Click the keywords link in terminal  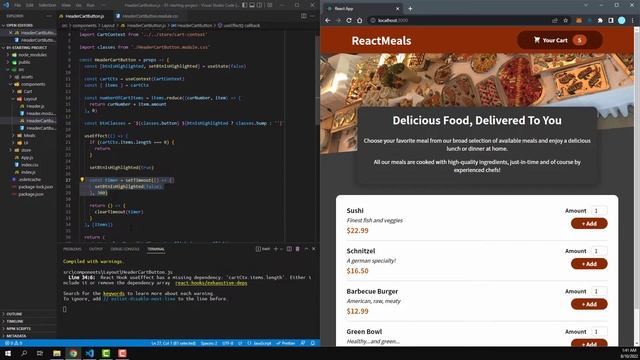(114, 293)
